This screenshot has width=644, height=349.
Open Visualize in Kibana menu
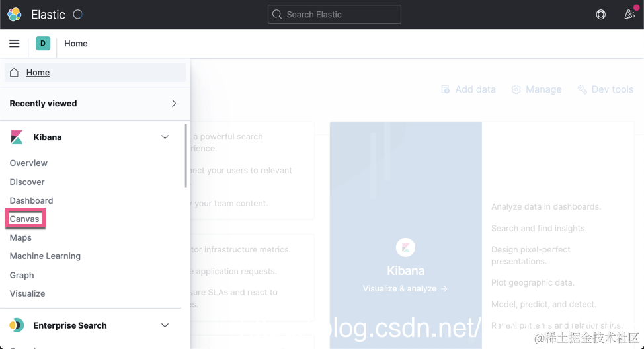pyautogui.click(x=28, y=293)
